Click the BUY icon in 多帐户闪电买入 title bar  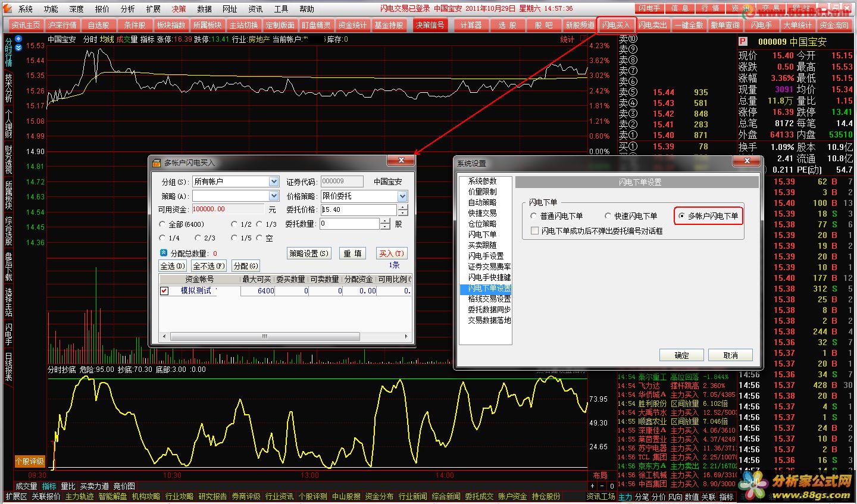[157, 162]
